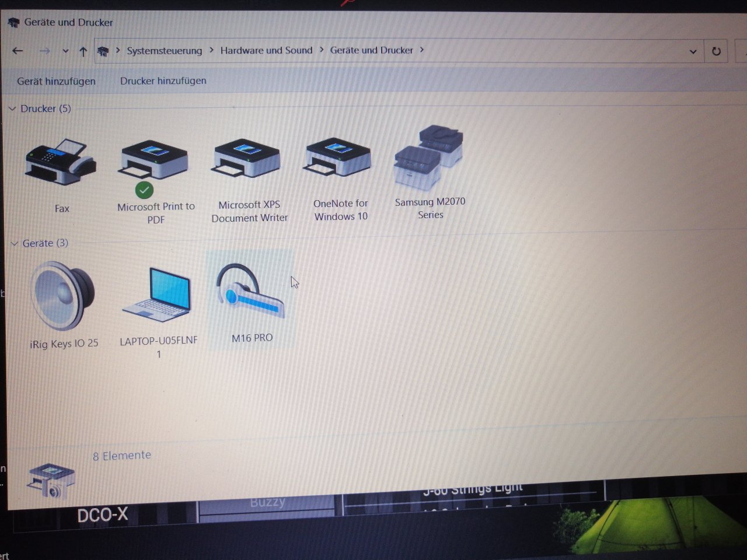Select Microsoft XPS Document Writer printer

tap(247, 159)
